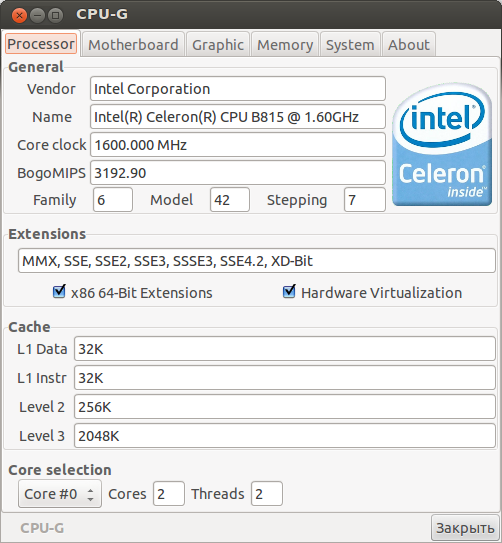The width and height of the screenshot is (502, 543).
Task: Click the L1 Data cache field
Action: tap(285, 349)
